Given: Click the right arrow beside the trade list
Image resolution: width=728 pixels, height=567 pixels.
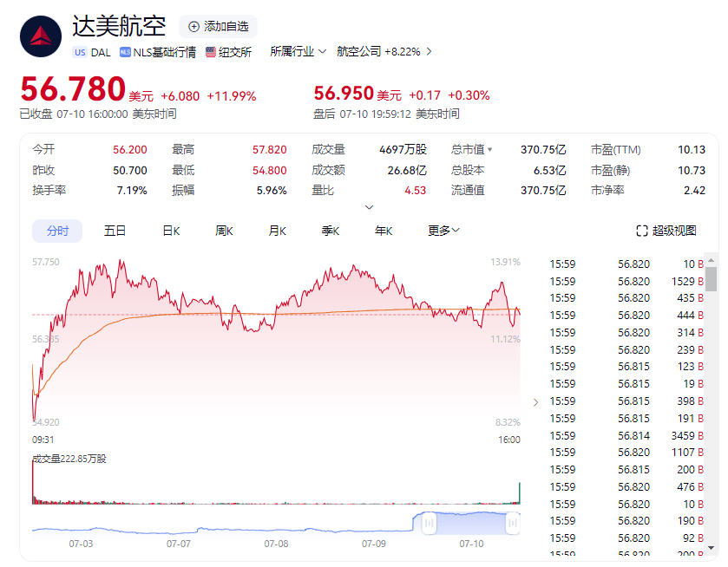Looking at the screenshot, I should tap(535, 402).
